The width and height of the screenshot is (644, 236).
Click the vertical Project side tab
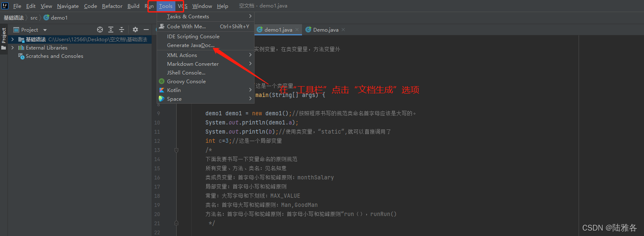(x=4, y=35)
